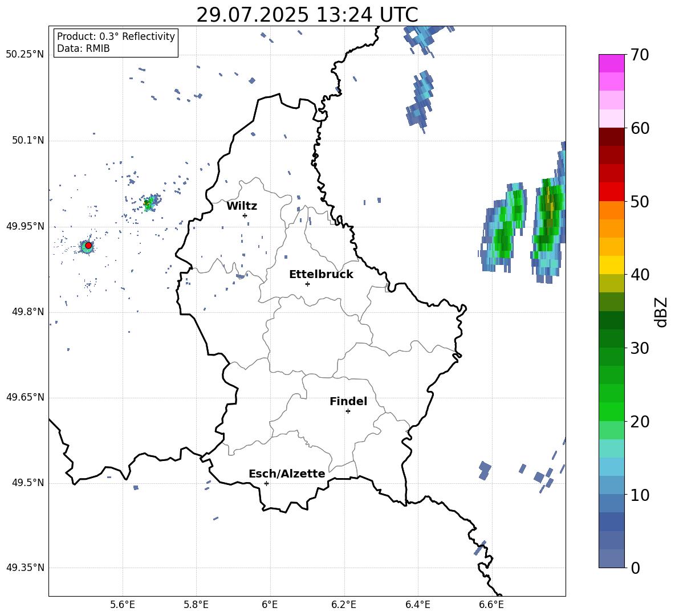Viewport: 675px width, 616px height.
Task: Click the colorbar tick label 50
Action: click(639, 202)
